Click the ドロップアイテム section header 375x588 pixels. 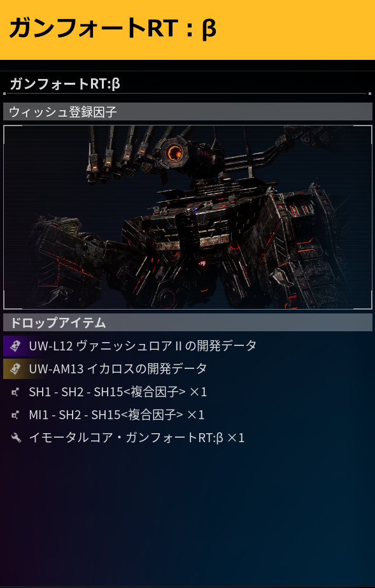[x=187, y=322]
